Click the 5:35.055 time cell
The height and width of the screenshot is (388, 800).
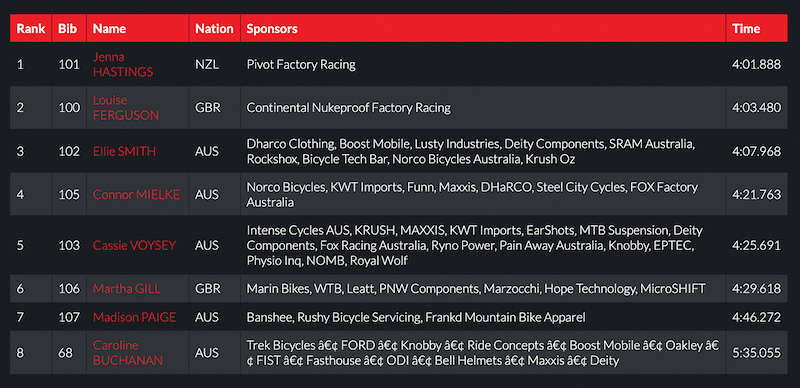[x=757, y=353]
